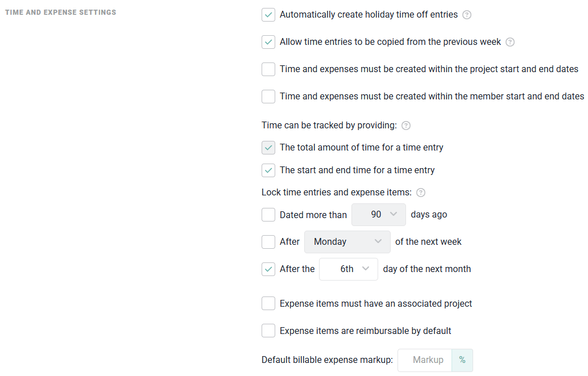Enable lock after day of next week
This screenshot has height=376, width=588.
(268, 242)
